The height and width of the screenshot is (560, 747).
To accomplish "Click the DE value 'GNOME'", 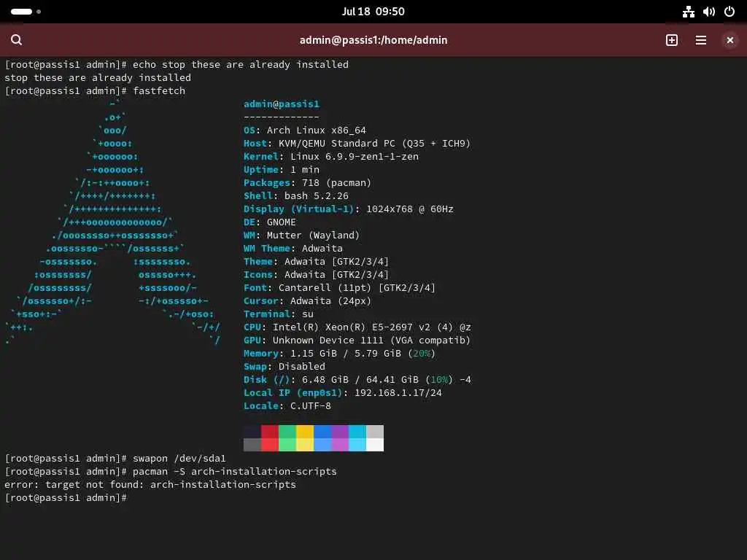I will [281, 222].
